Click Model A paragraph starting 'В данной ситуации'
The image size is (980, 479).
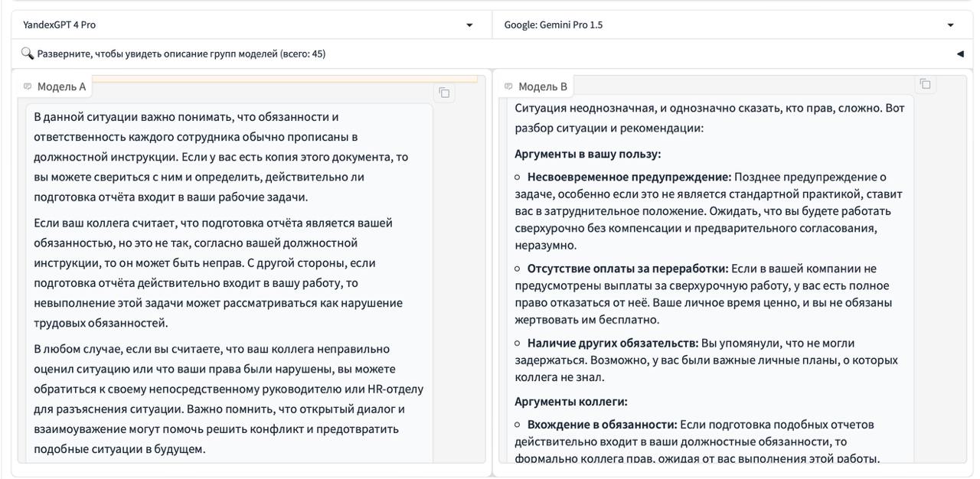tap(222, 157)
